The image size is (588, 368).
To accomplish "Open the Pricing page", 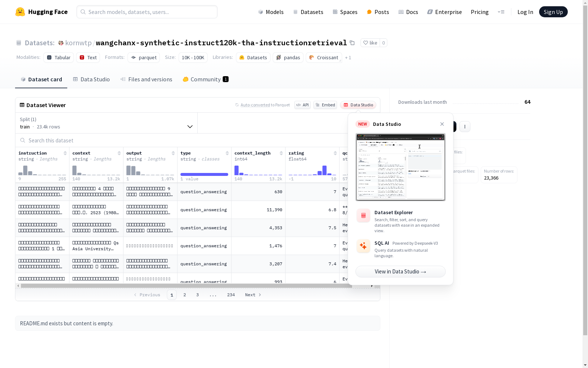I will (480, 12).
